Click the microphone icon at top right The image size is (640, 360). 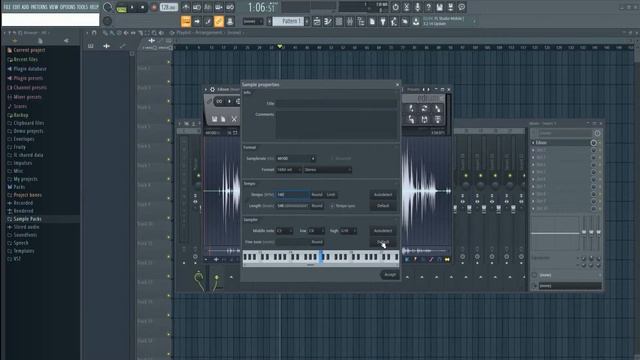coord(418,7)
